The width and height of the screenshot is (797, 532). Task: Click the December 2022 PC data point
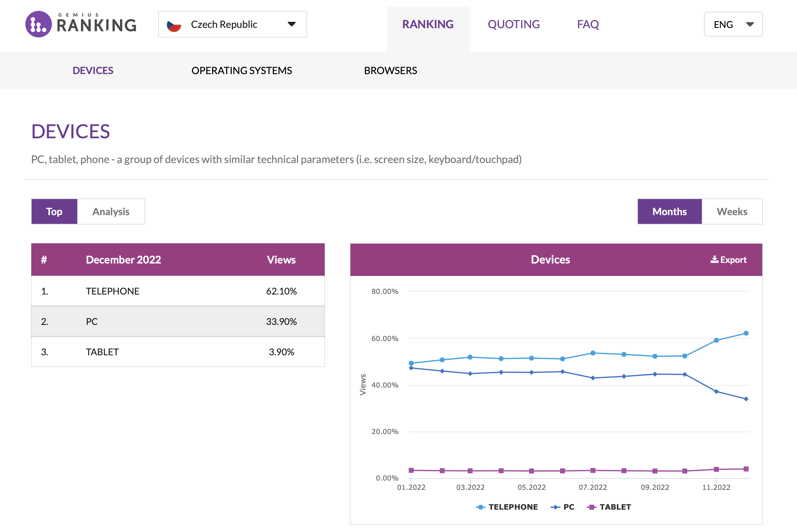pos(746,399)
